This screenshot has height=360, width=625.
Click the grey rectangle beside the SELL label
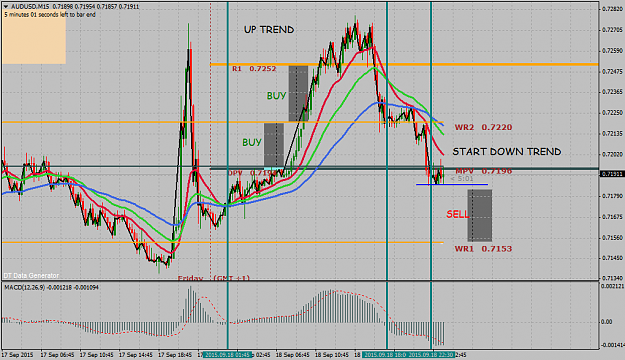(480, 216)
